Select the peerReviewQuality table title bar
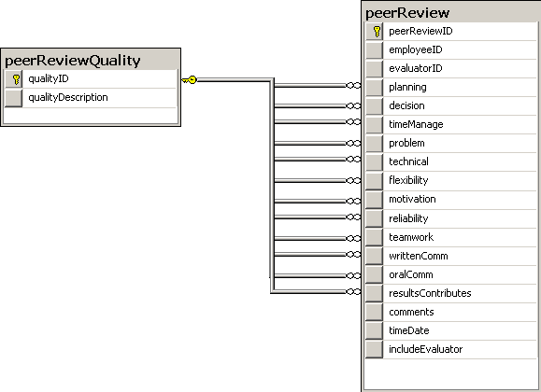This screenshot has width=541, height=392. point(91,60)
